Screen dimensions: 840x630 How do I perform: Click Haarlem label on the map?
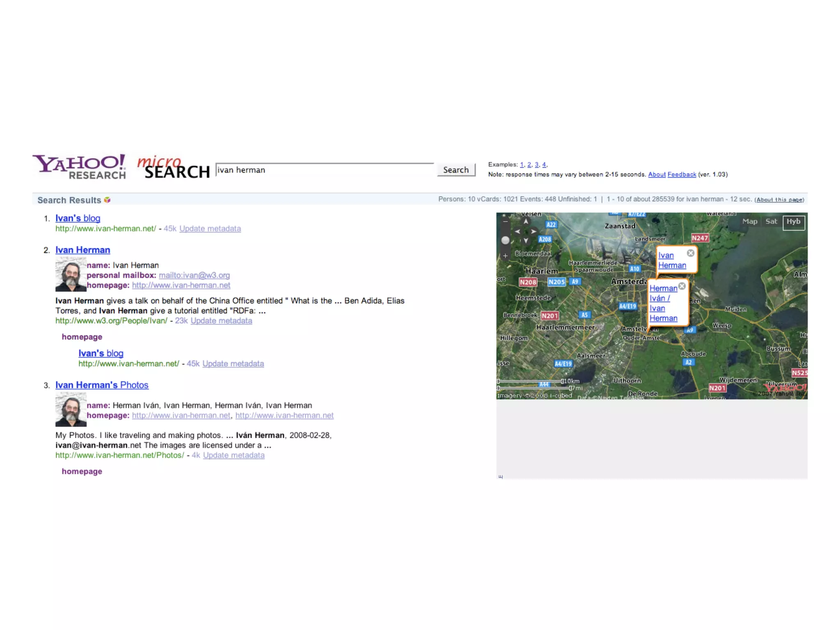(542, 271)
